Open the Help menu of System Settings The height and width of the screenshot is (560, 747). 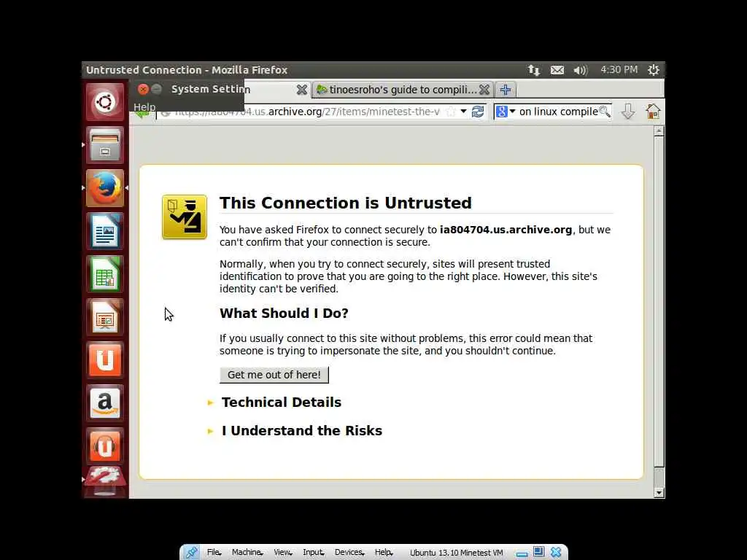pos(144,107)
